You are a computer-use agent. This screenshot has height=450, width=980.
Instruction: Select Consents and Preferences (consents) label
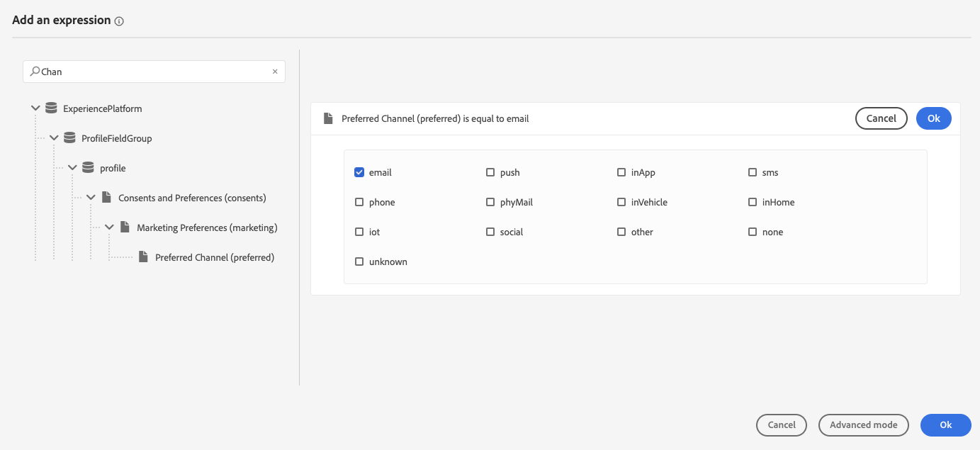click(x=192, y=198)
